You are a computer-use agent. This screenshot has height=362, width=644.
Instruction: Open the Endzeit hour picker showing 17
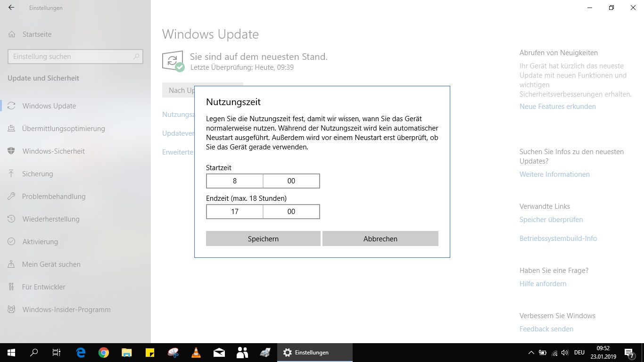click(x=235, y=212)
